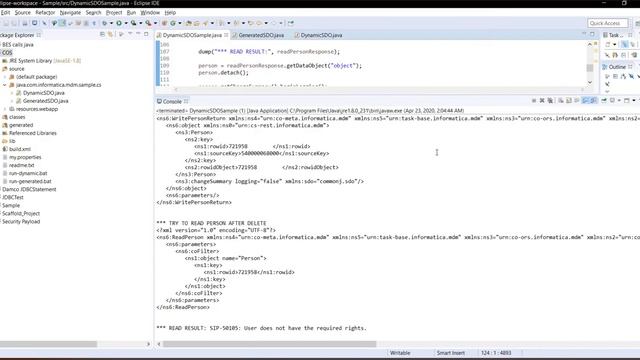Viewport: 640px width, 360px height.
Task: Expand the (default package) tree node
Action: coord(5,77)
